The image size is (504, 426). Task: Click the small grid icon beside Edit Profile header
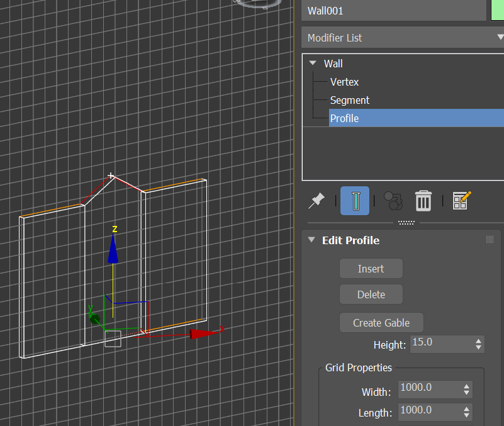[x=490, y=238]
